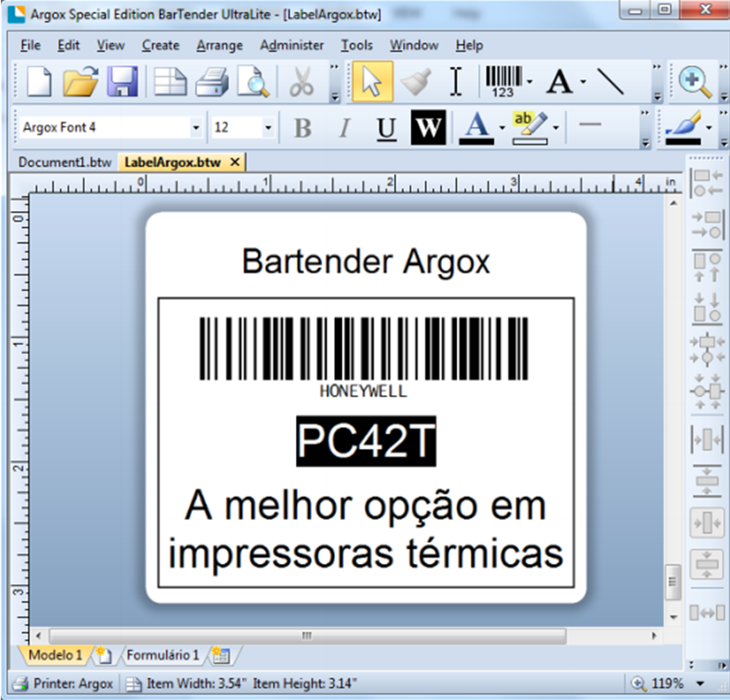
Task: Close the LabelArgox.btw tab
Action: pyautogui.click(x=235, y=162)
